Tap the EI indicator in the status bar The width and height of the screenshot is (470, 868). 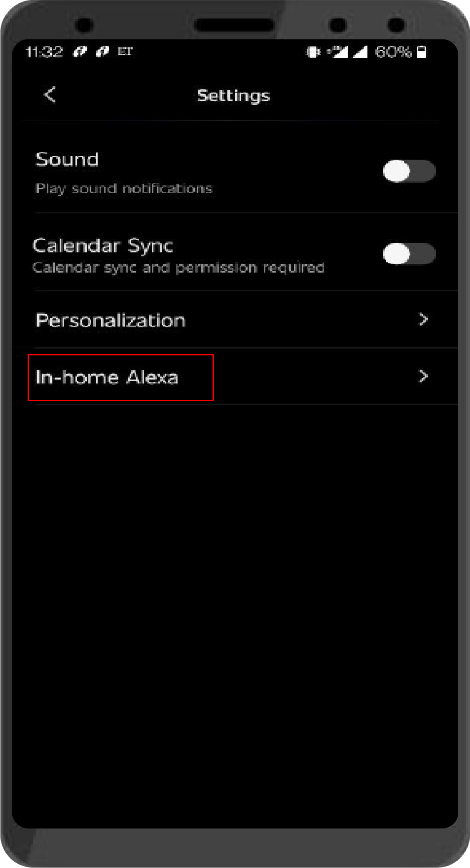click(125, 51)
